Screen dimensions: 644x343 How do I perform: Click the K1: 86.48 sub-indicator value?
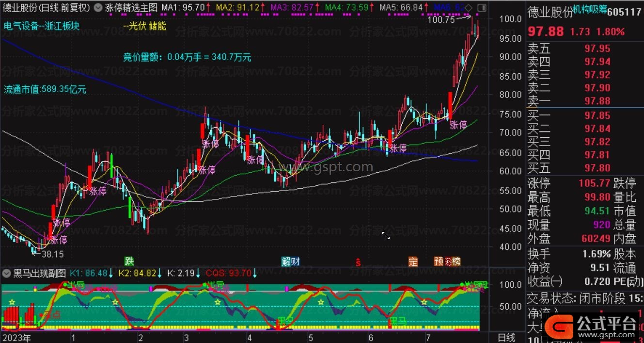point(89,274)
